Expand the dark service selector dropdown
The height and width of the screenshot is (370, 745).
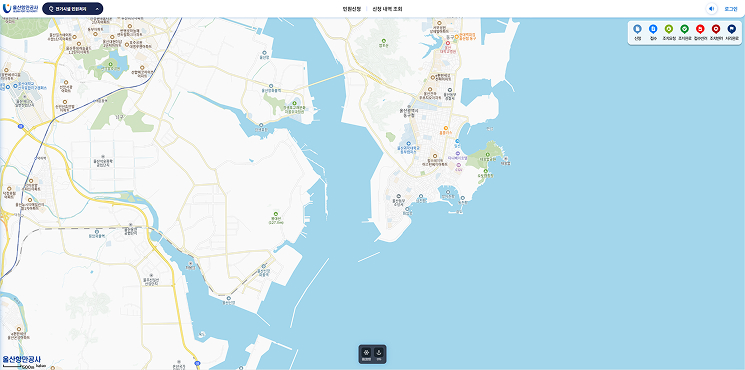(x=73, y=9)
